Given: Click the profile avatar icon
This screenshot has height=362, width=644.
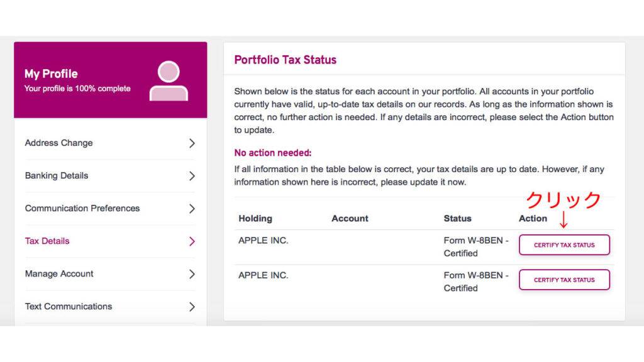Looking at the screenshot, I should [x=169, y=81].
